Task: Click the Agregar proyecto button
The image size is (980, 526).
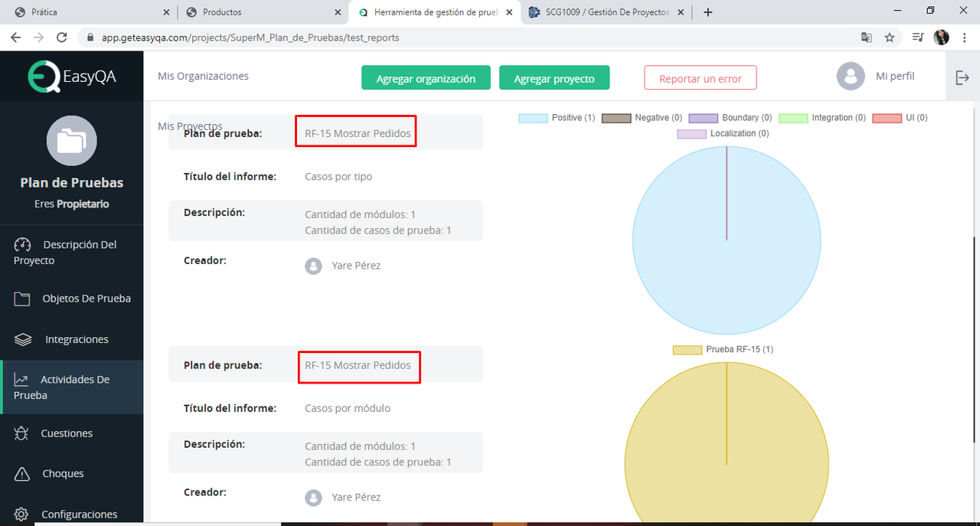Action: point(554,78)
